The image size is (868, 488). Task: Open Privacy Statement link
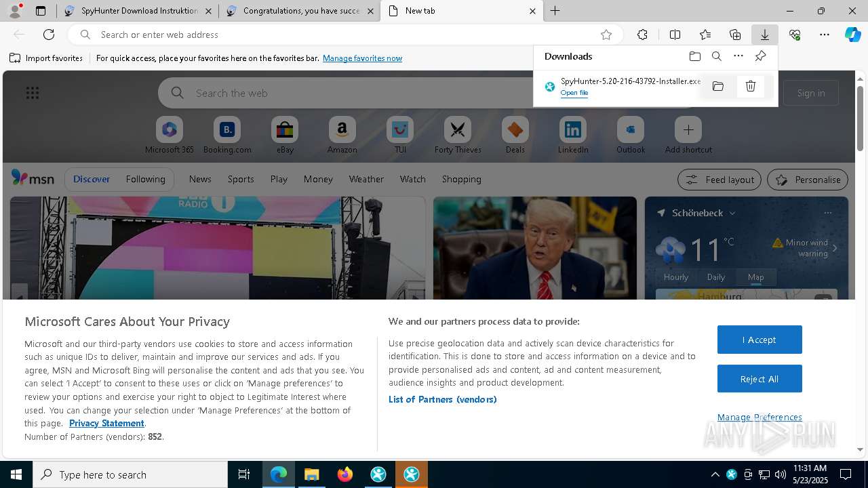106,423
